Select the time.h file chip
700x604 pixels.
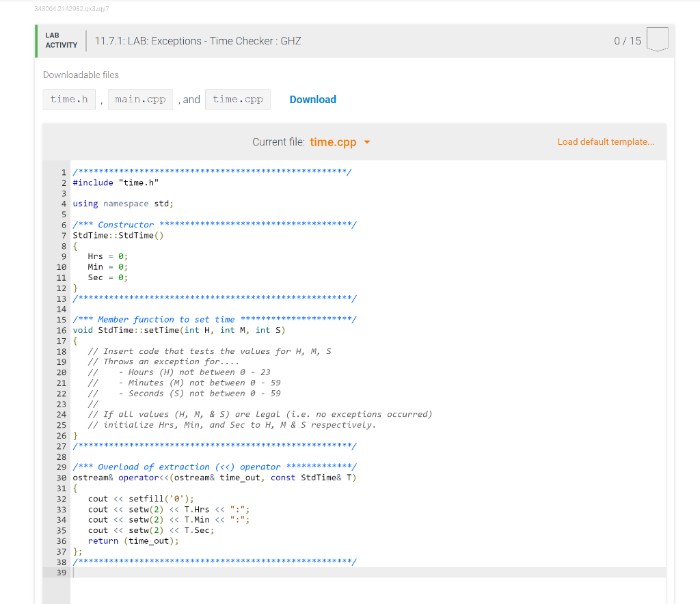pos(68,99)
